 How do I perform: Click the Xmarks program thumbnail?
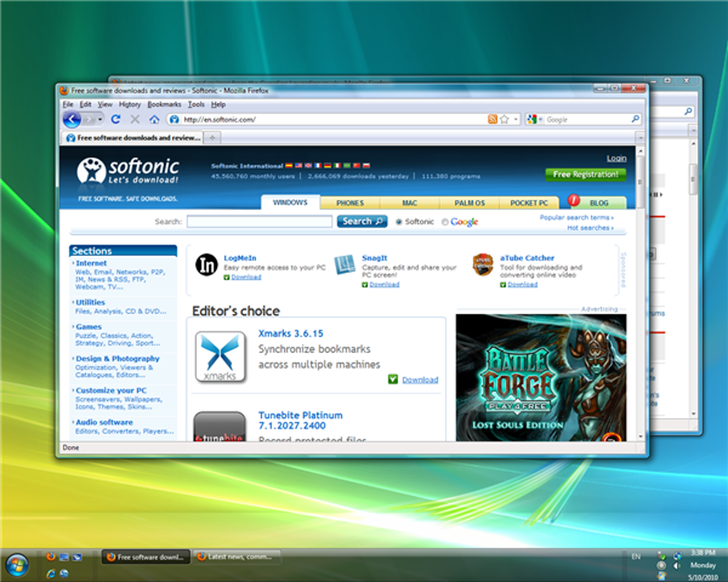click(x=220, y=357)
